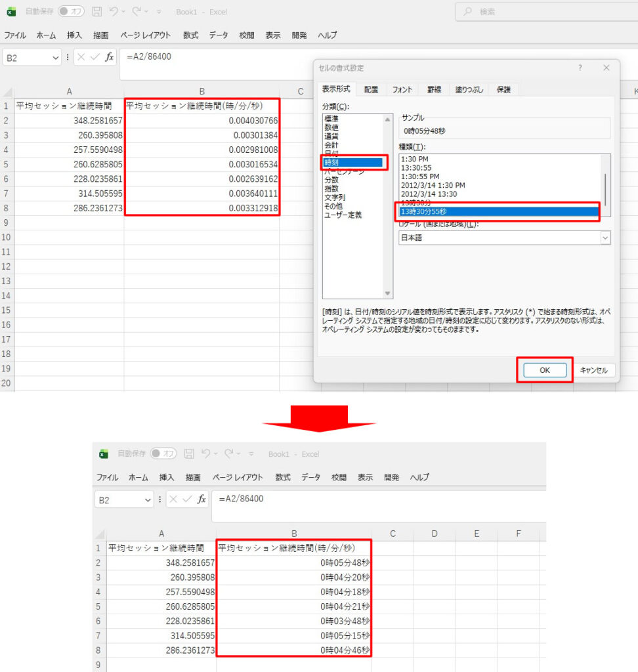Toggle the 自動保存 switch in the upper window
Image resolution: width=638 pixels, height=672 pixels.
tap(71, 12)
